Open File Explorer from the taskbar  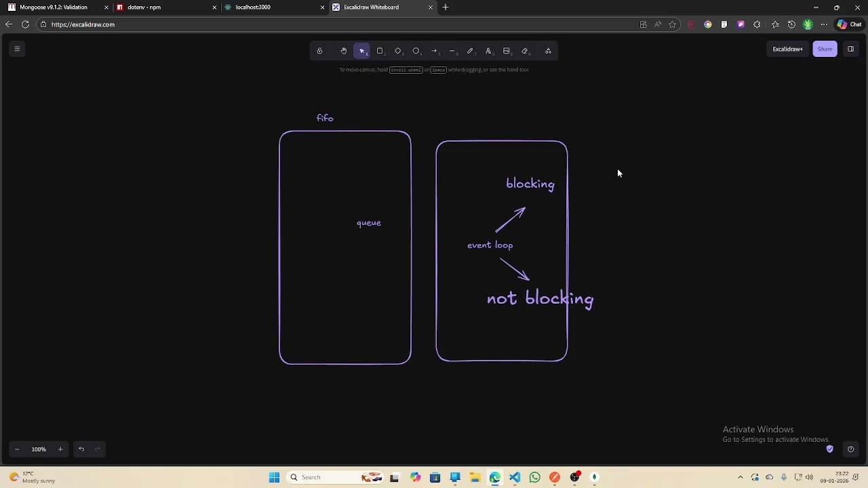coord(475,477)
